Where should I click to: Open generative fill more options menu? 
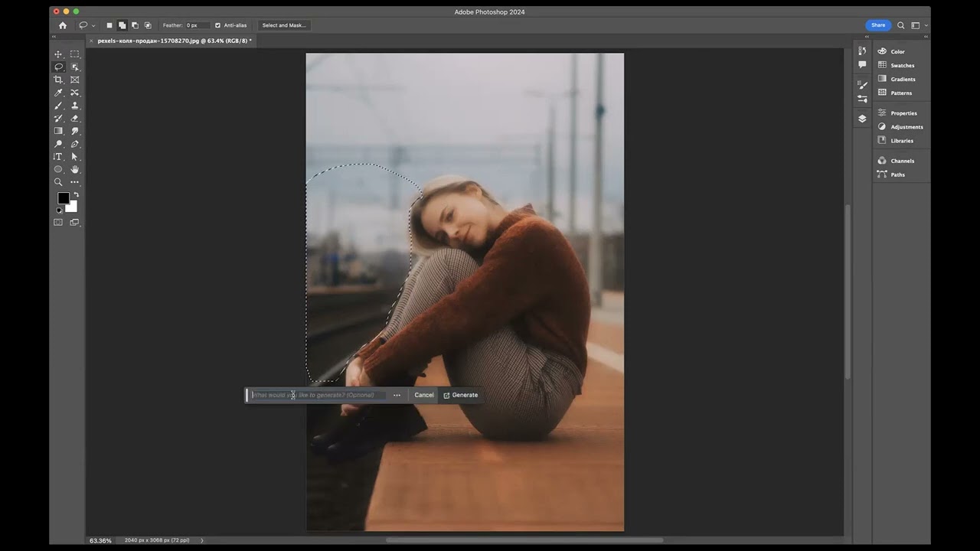(x=397, y=395)
